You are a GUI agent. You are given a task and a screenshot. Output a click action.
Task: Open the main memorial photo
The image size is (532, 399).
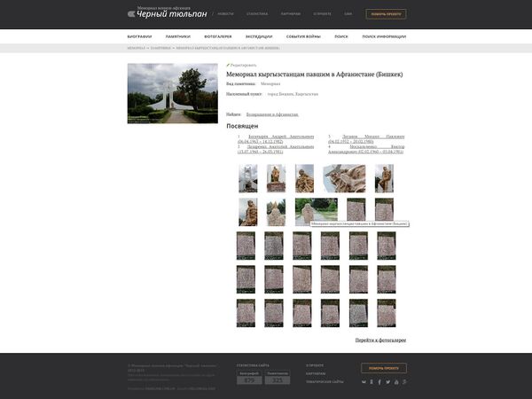[x=173, y=93]
